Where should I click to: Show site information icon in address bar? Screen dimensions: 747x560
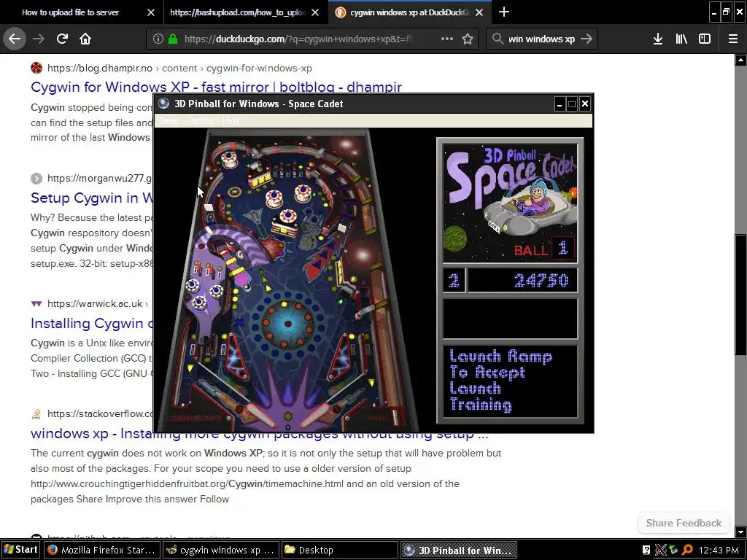[x=158, y=39]
